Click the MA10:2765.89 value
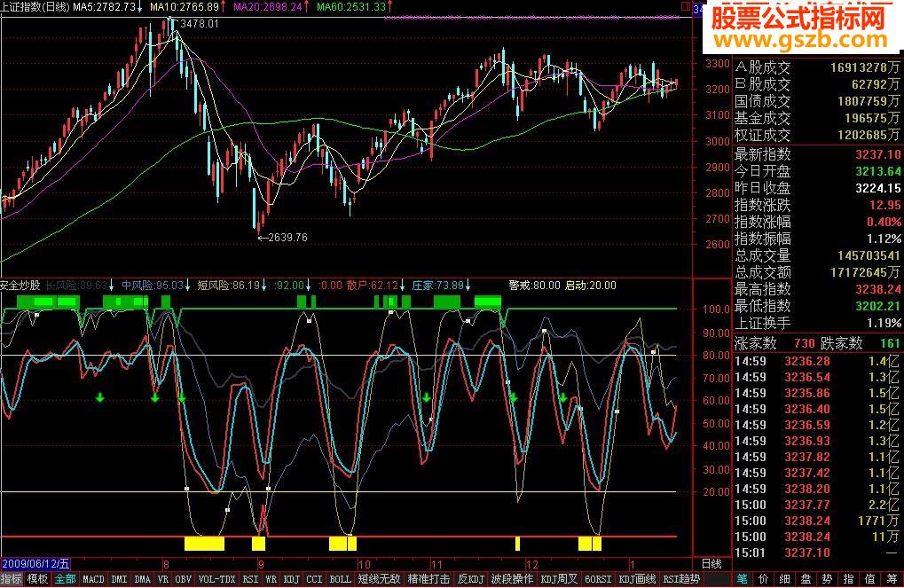 click(185, 7)
